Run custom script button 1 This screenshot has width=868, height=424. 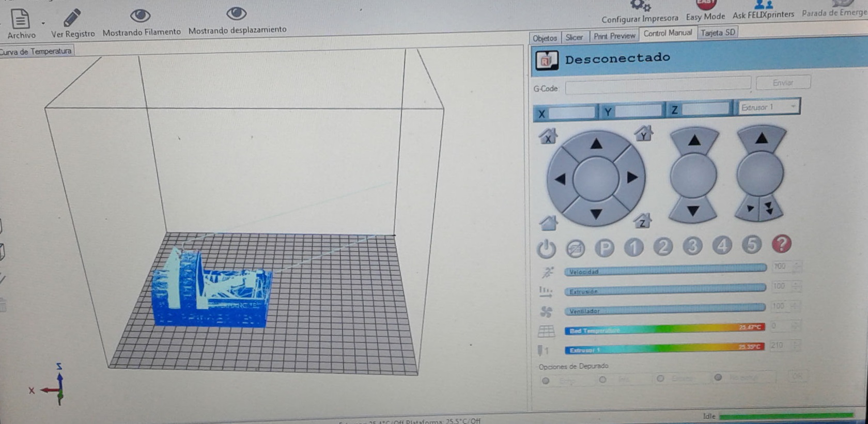633,247
